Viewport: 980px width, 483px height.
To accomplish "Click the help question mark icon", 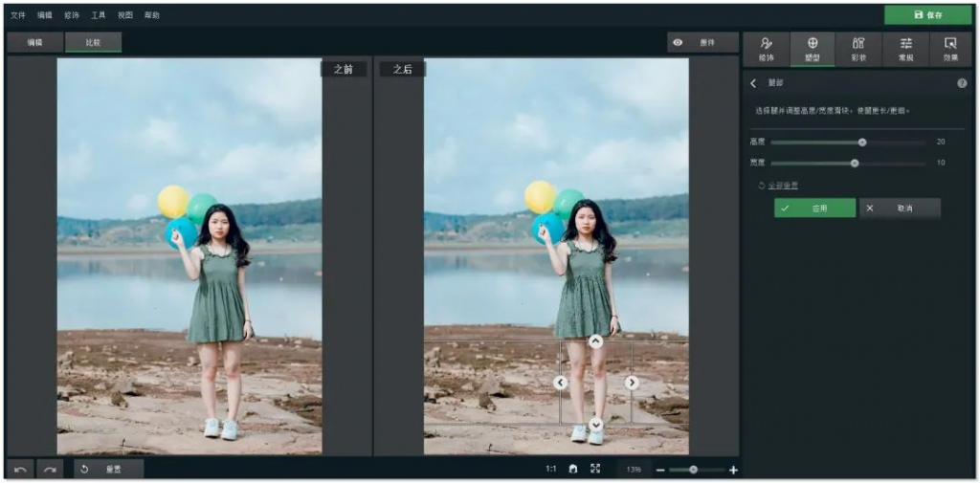I will 962,83.
